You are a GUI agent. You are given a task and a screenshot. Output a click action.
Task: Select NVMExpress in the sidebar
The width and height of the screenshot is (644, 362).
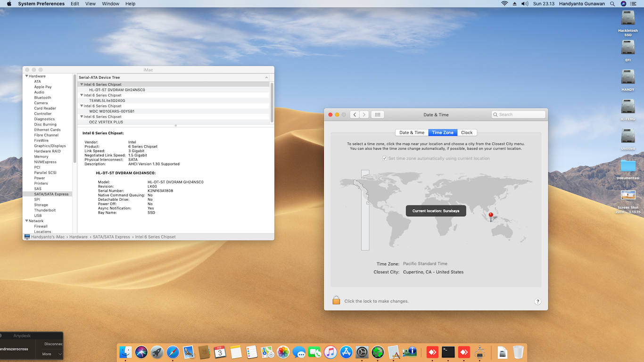click(x=45, y=162)
